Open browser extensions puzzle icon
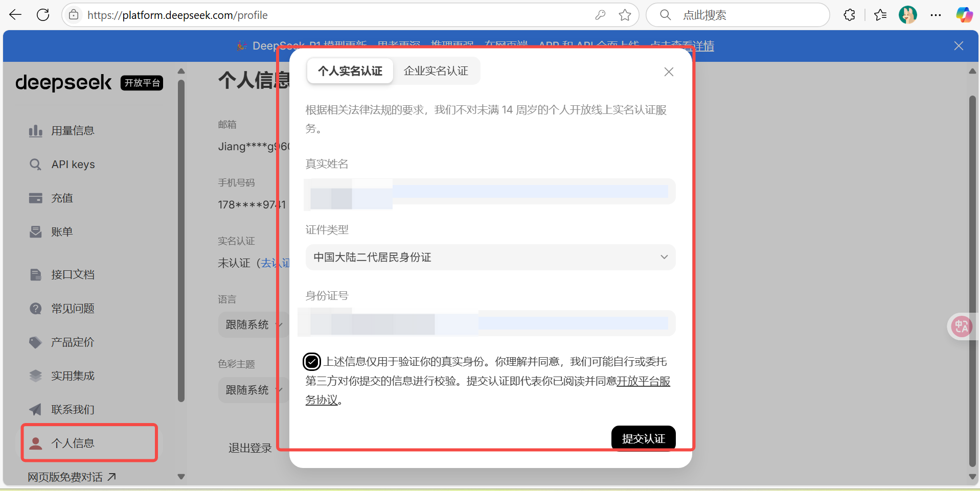The image size is (980, 491). click(x=850, y=15)
